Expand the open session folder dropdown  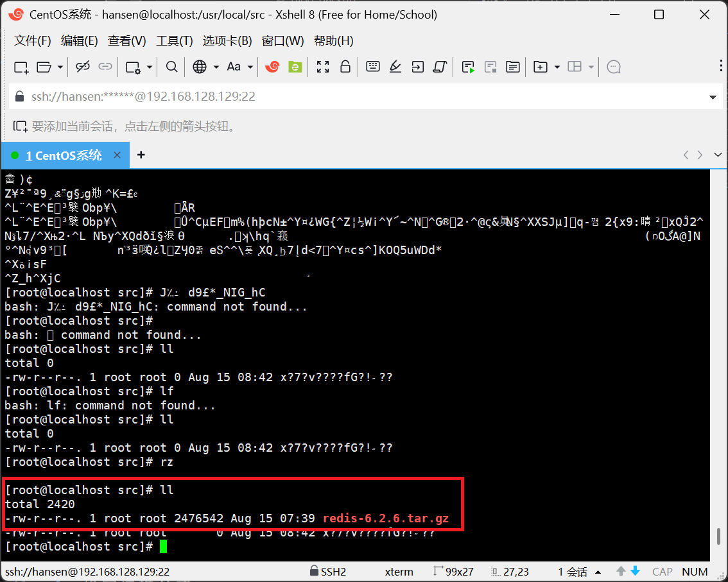tap(60, 67)
